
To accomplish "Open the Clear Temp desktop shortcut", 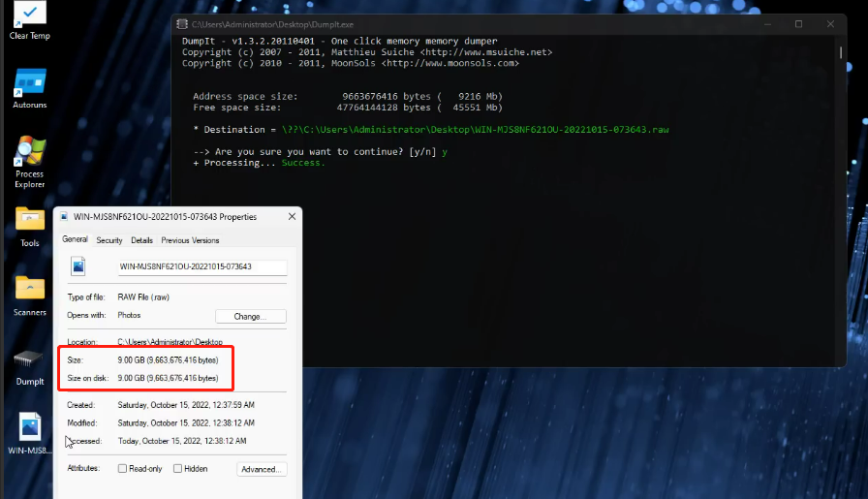I will (29, 20).
